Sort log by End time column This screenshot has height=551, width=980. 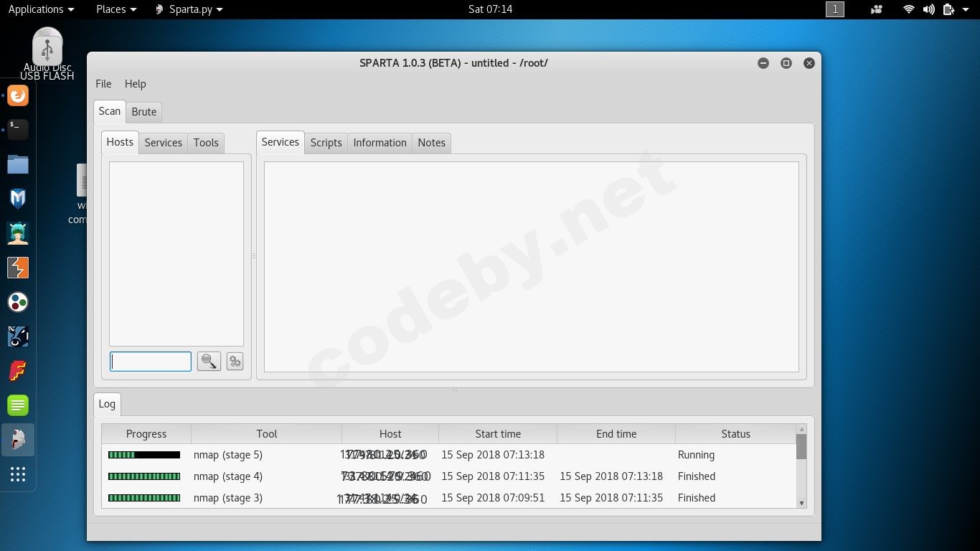point(616,434)
